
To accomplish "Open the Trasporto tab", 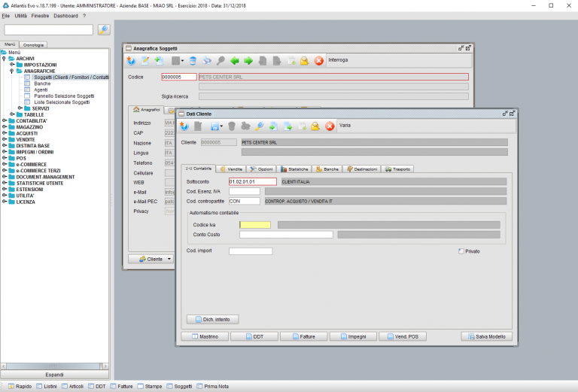I will (x=397, y=169).
